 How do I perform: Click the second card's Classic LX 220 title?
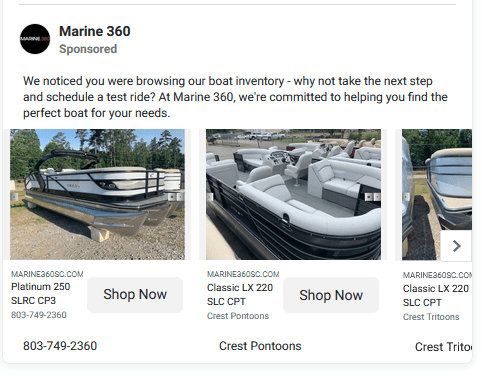point(240,295)
